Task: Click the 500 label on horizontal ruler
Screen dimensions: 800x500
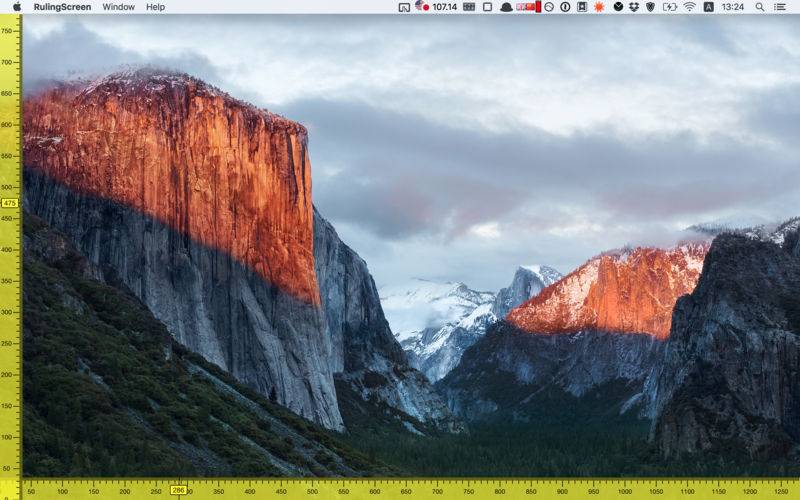Action: 312,492
